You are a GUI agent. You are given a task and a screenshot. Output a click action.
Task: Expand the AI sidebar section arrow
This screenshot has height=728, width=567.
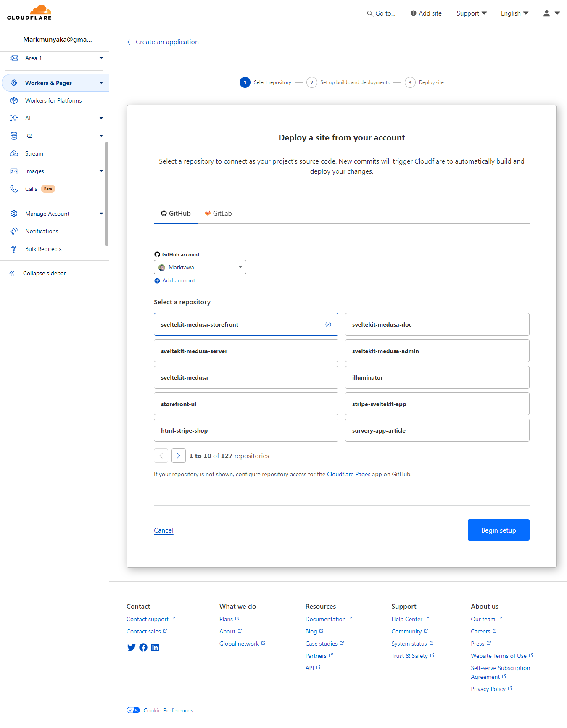tap(101, 118)
